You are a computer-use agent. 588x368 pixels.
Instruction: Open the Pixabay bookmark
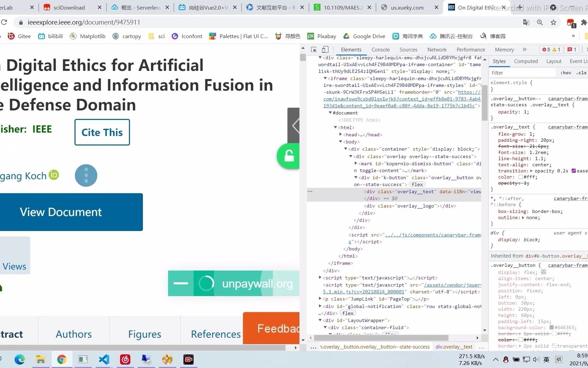[x=322, y=36]
